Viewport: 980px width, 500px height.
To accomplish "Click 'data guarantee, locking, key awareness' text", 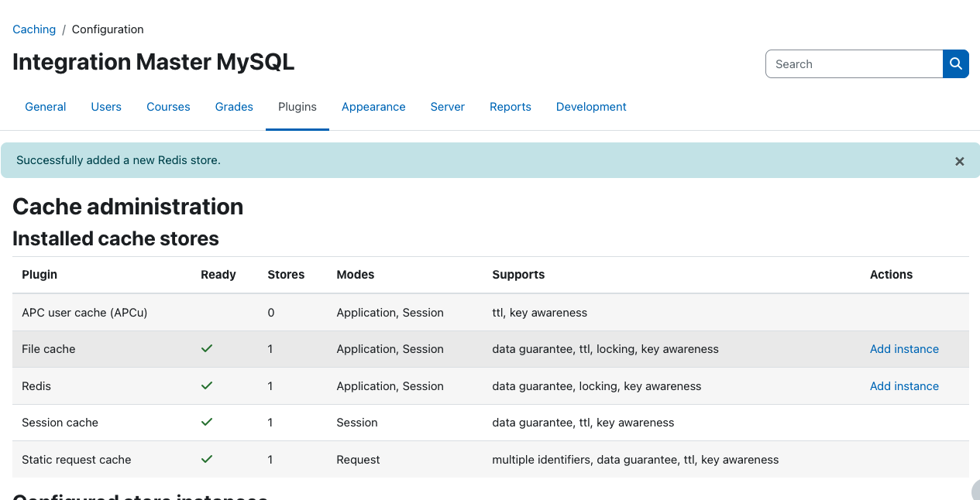I will pos(597,386).
